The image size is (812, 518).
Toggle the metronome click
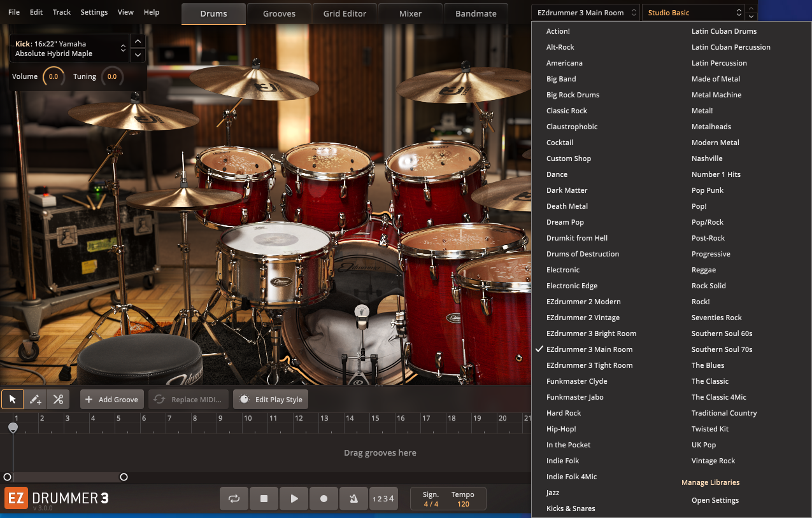coord(353,499)
